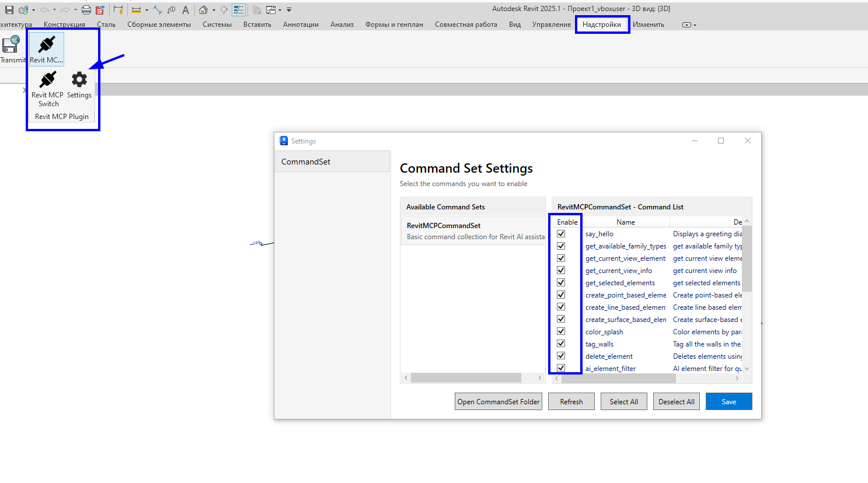Click the Available Command Sets horizontal scrollbar thumb

[x=466, y=378]
